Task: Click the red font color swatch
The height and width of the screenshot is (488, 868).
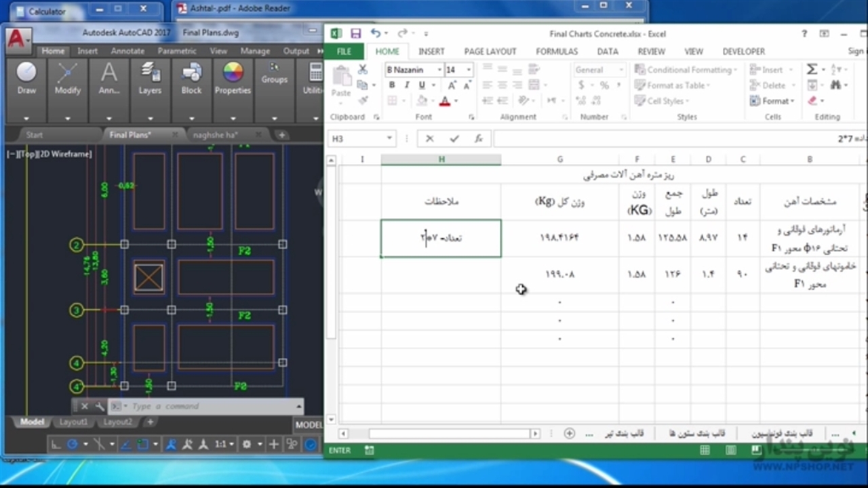Action: pyautogui.click(x=444, y=102)
